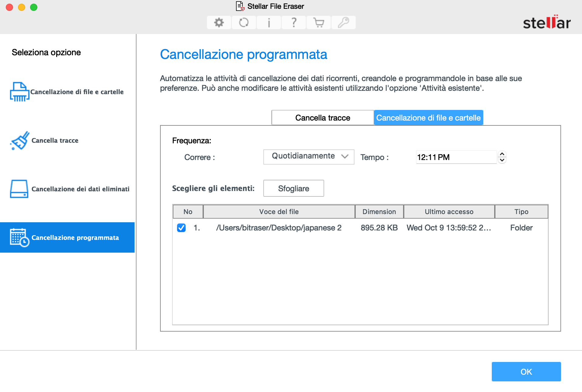Click the Wed Oct 9 access date cell
Screen dimensions: 582x392
click(449, 228)
